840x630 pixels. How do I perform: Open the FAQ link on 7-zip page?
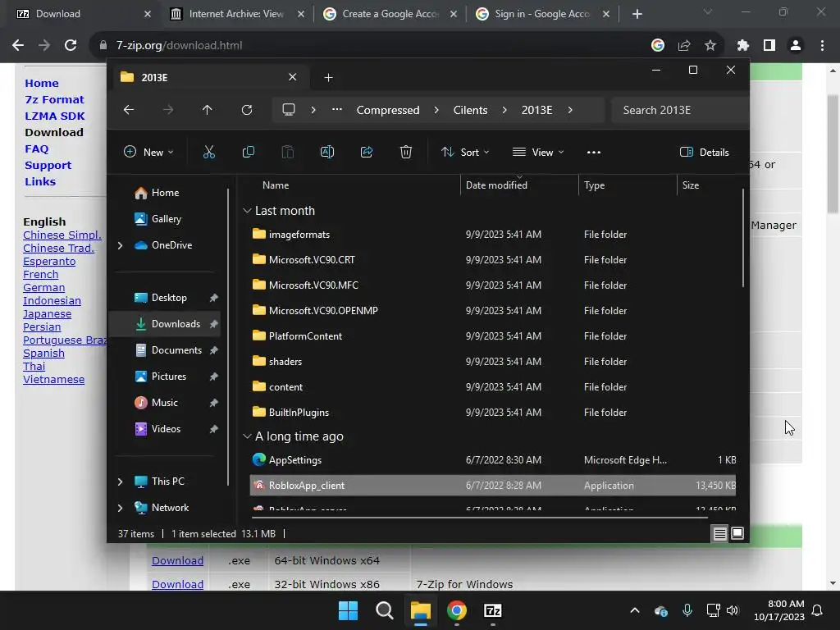(36, 149)
